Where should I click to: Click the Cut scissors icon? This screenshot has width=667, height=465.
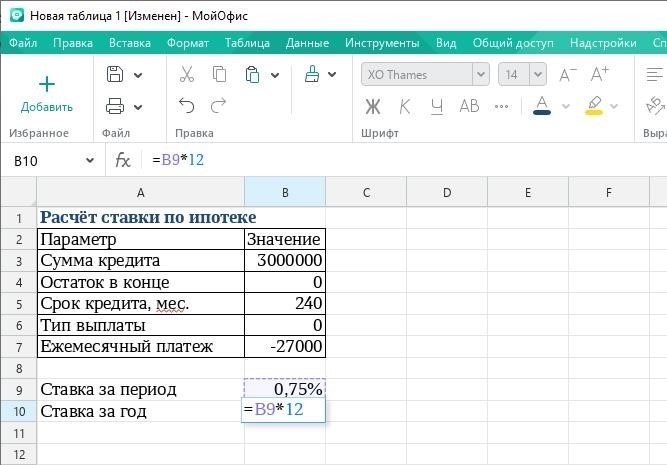point(187,74)
